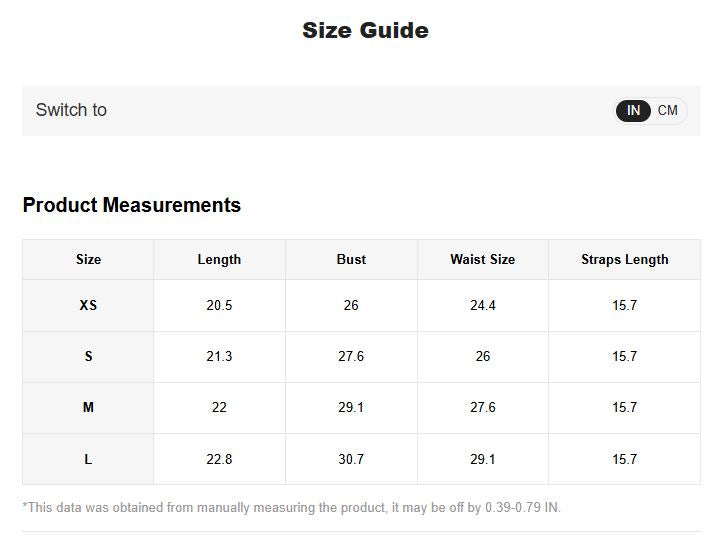Image resolution: width=719 pixels, height=550 pixels.
Task: Click the Straps Length column header
Action: click(625, 259)
